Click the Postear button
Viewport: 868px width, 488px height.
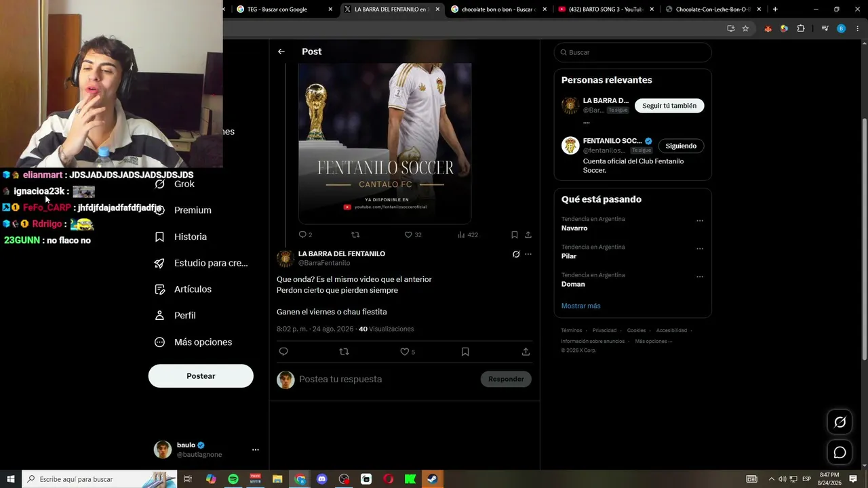[201, 376]
